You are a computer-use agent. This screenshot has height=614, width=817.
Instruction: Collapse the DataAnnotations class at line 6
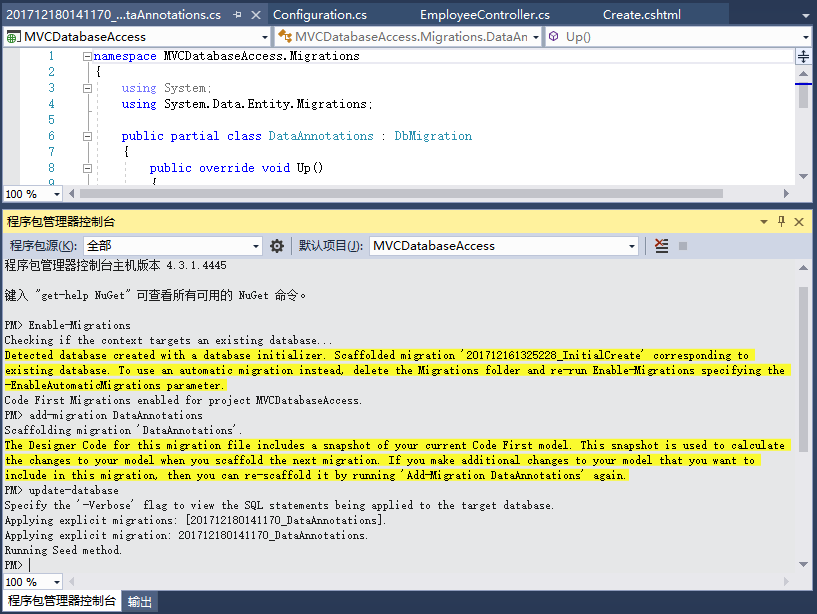86,137
